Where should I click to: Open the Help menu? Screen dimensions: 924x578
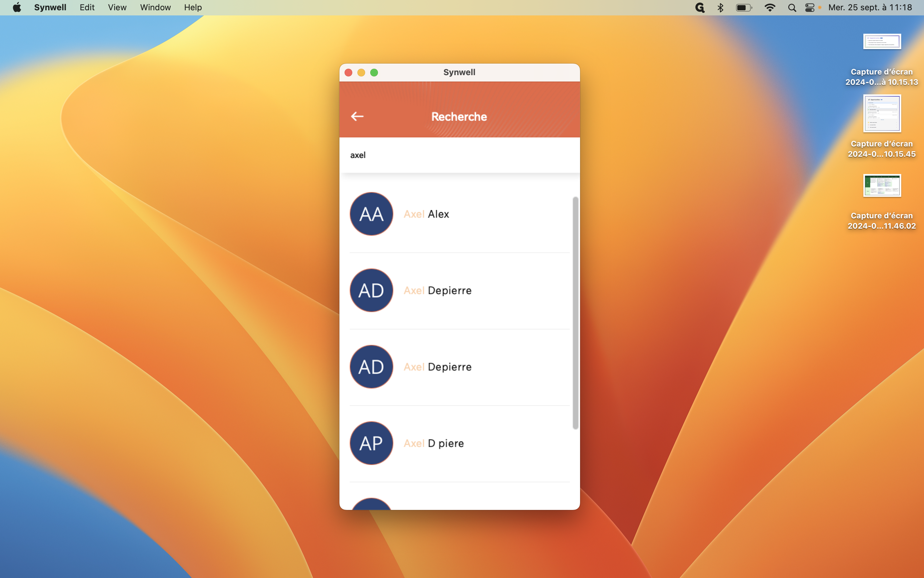pyautogui.click(x=193, y=7)
